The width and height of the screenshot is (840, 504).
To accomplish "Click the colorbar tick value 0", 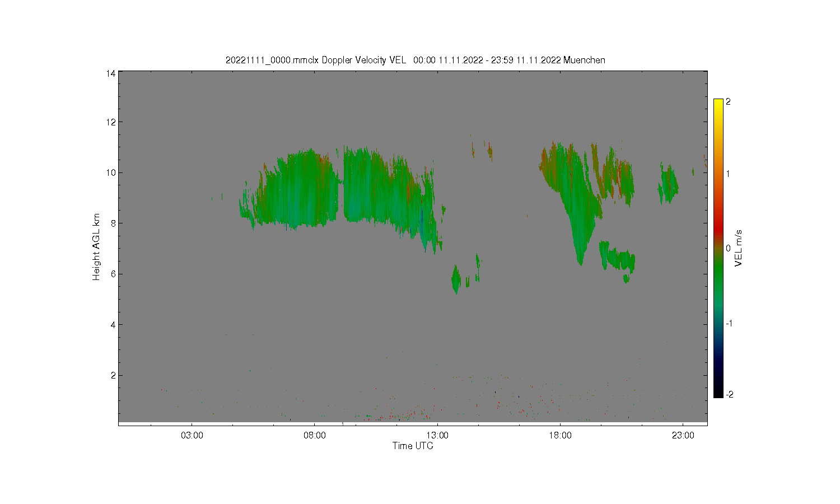I will click(728, 248).
